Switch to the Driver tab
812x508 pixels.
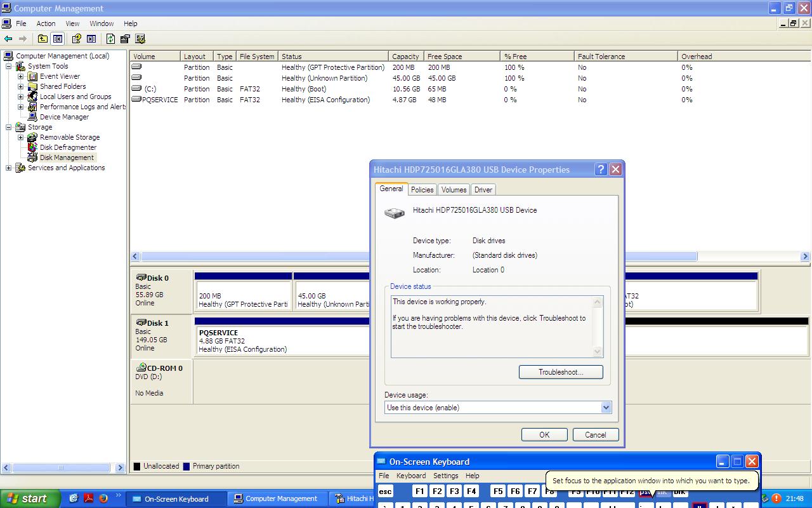483,189
